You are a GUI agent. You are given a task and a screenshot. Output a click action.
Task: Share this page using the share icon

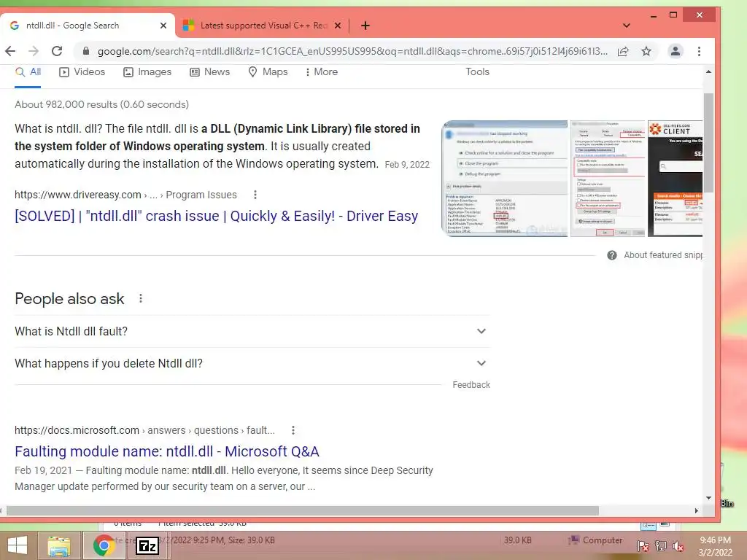click(623, 51)
